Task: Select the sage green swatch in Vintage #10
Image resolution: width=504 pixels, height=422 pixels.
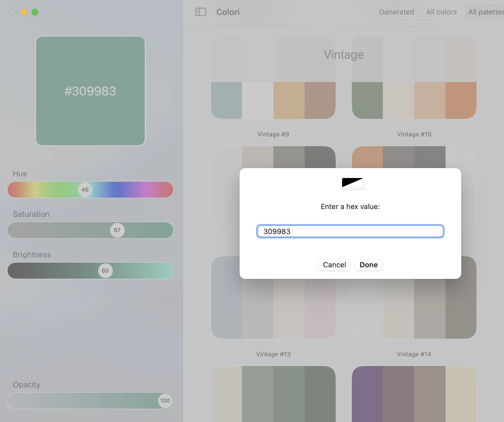Action: click(x=367, y=100)
